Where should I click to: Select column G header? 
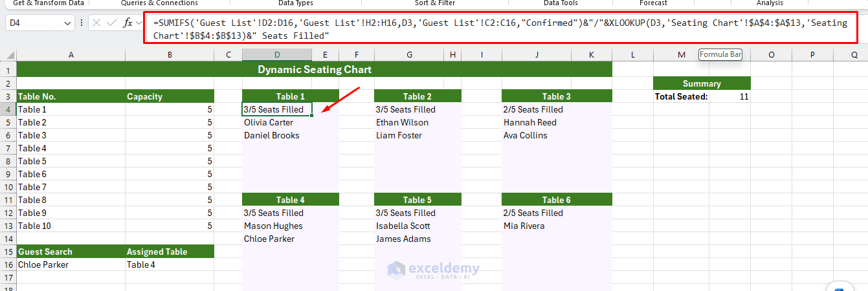click(410, 56)
